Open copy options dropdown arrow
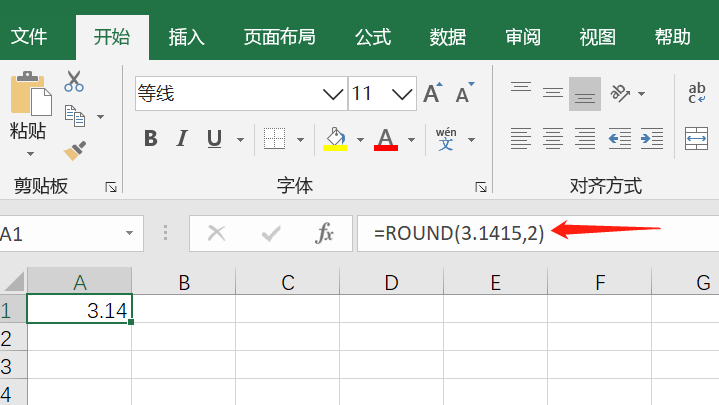The width and height of the screenshot is (719, 405). [100, 117]
